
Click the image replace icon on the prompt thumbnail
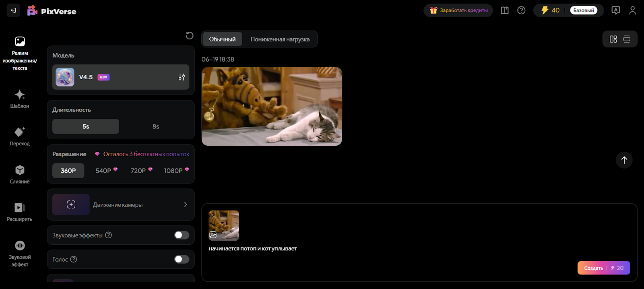(x=213, y=235)
